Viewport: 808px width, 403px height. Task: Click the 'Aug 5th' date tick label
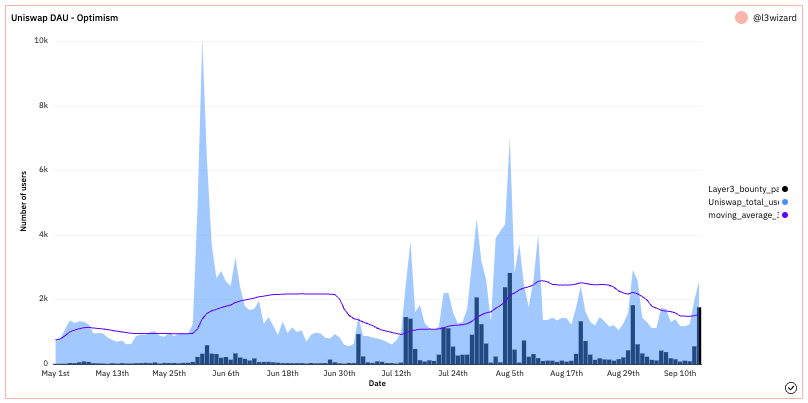[x=511, y=373]
